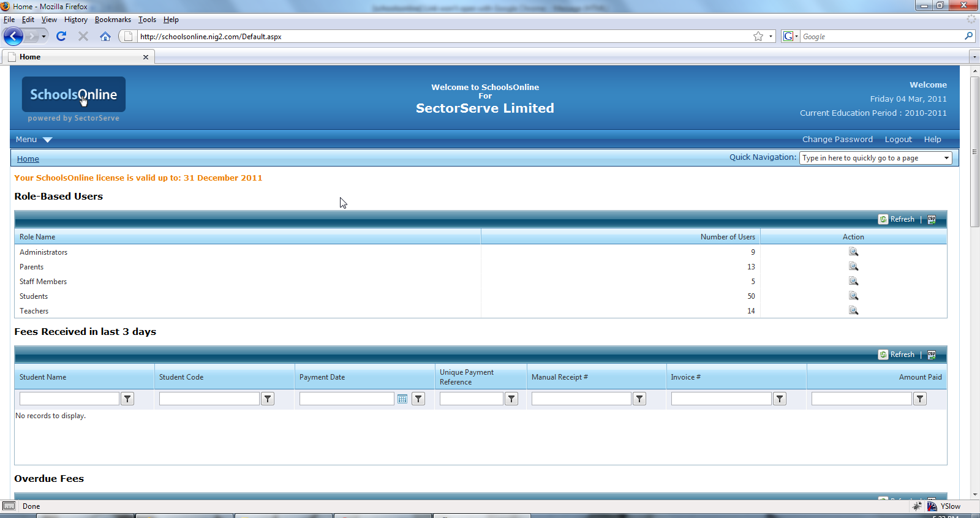Sort by Amount Paid column header

pyautogui.click(x=920, y=377)
